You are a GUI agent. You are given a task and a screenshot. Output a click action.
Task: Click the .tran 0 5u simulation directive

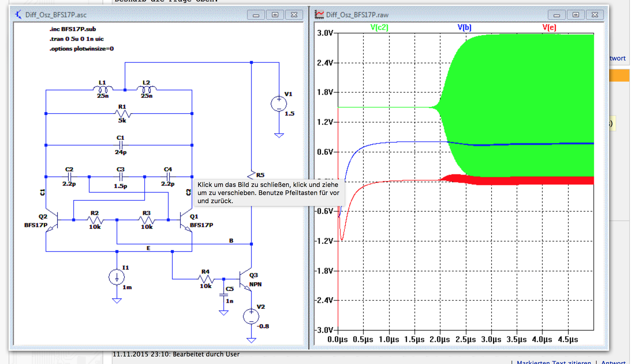point(76,39)
